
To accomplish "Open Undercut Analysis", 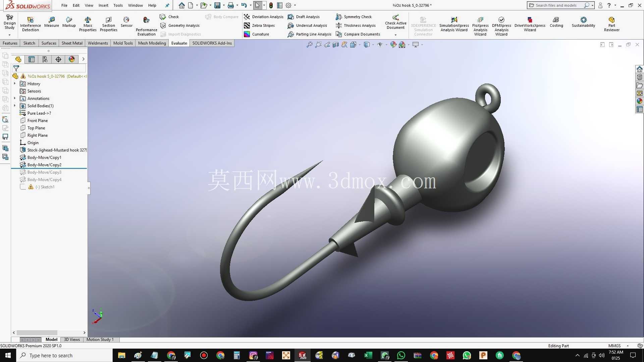I will pyautogui.click(x=307, y=25).
